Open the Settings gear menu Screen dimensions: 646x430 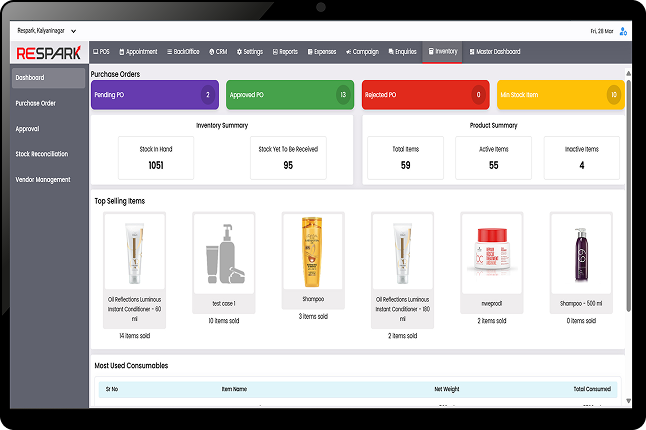[250, 51]
